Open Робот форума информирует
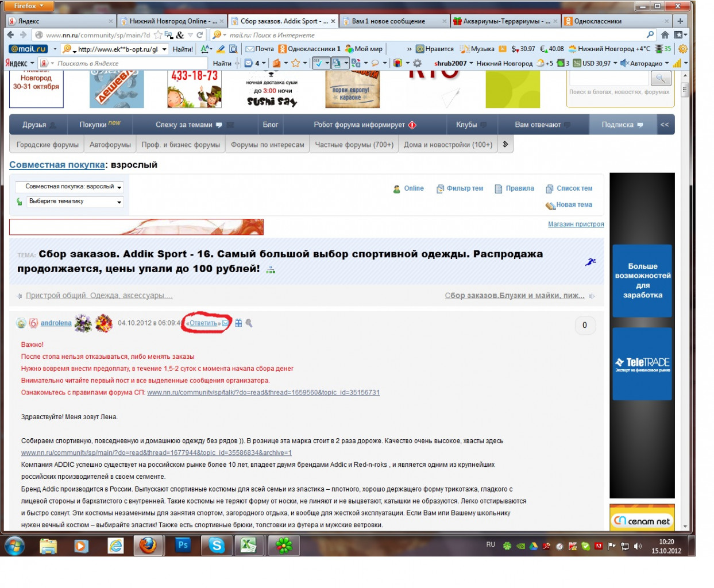 pos(365,125)
